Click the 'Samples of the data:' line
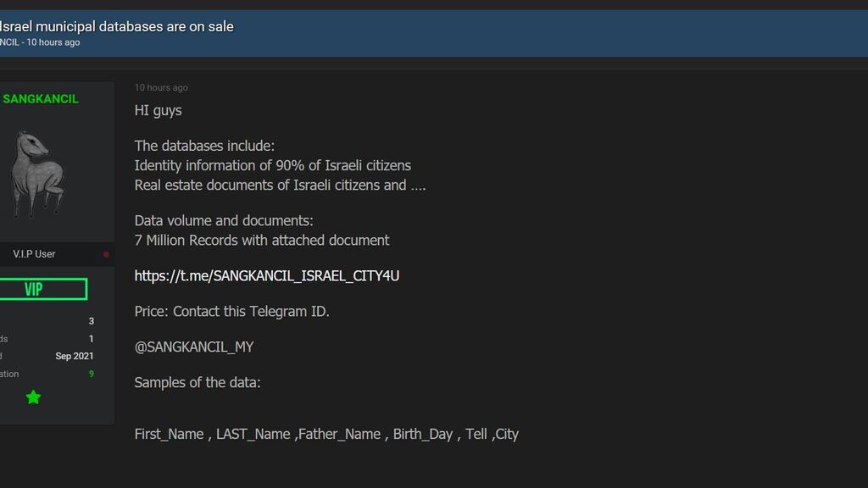Viewport: 868px width, 488px height. (x=198, y=383)
